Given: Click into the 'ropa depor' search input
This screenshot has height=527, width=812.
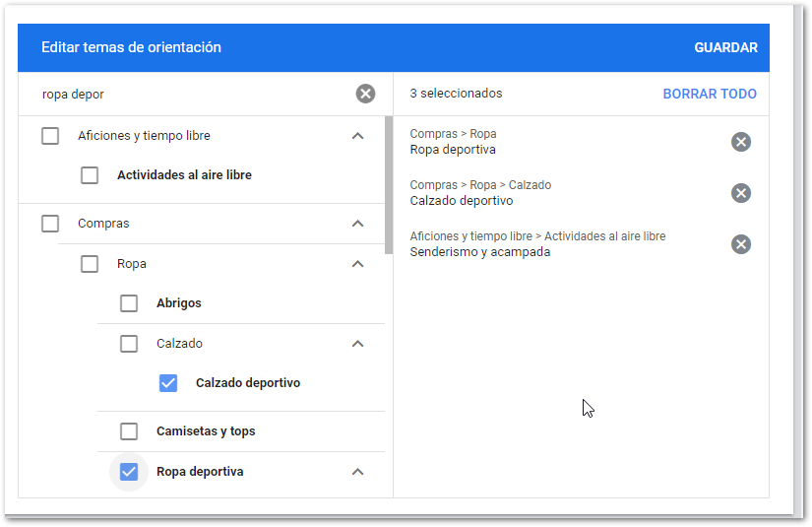Looking at the screenshot, I should coord(187,95).
